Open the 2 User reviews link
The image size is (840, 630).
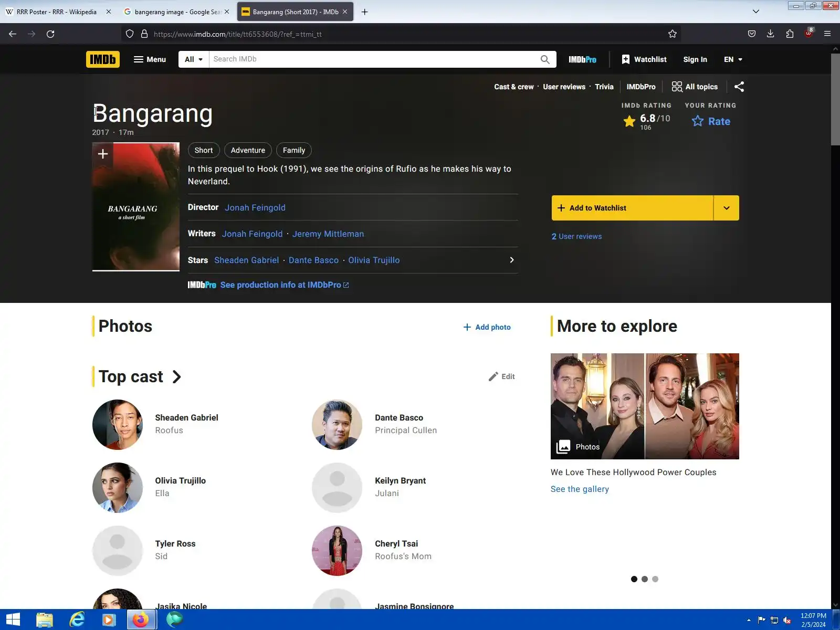(x=576, y=236)
